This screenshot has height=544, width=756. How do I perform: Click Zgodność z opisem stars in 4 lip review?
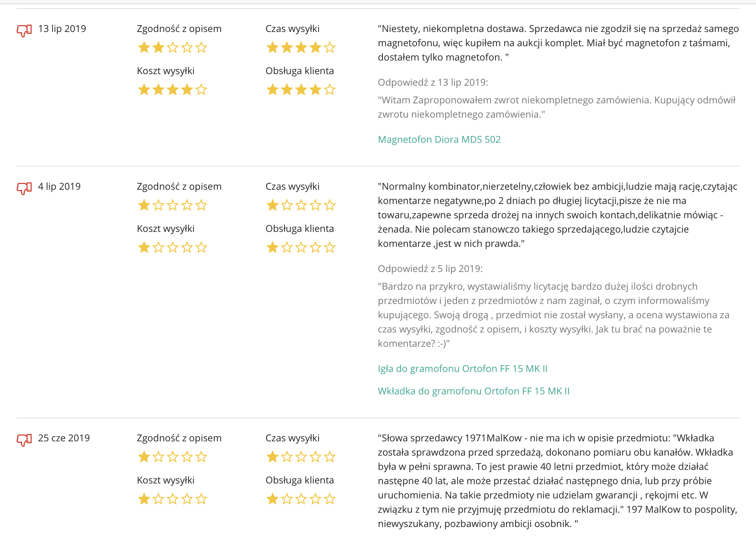click(x=172, y=205)
